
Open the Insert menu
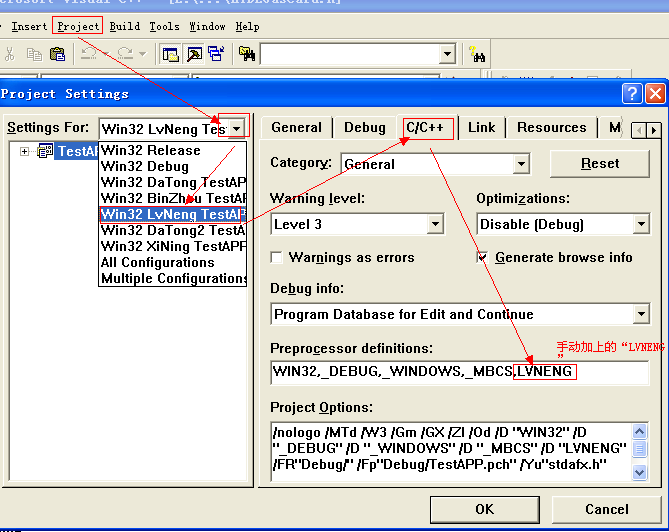tap(29, 26)
